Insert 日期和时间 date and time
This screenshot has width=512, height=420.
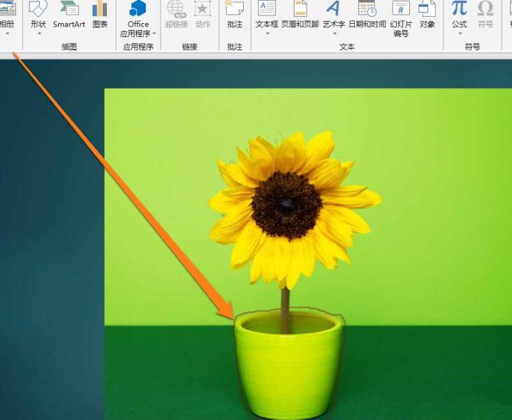pyautogui.click(x=367, y=15)
